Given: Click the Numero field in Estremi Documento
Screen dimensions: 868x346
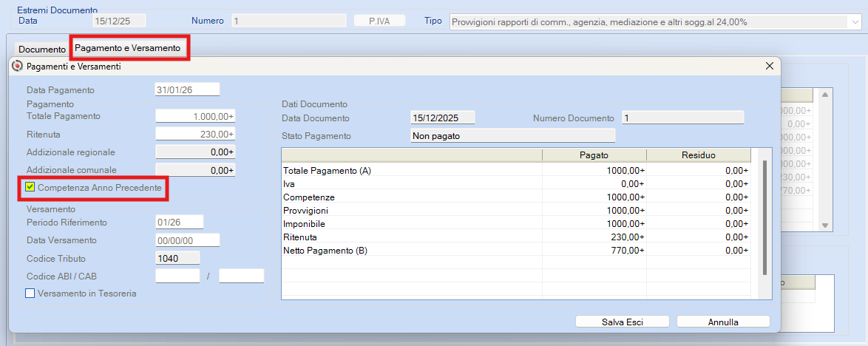Looking at the screenshot, I should [x=288, y=21].
